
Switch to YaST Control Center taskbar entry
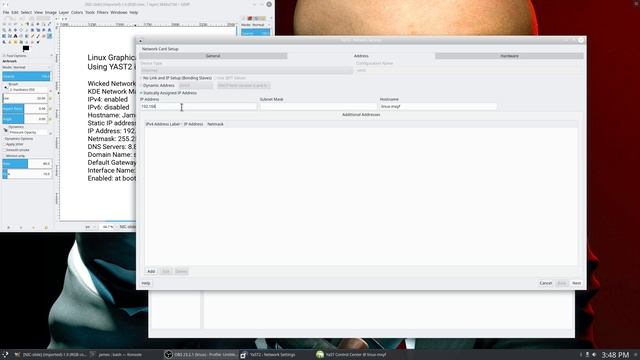[x=352, y=355]
